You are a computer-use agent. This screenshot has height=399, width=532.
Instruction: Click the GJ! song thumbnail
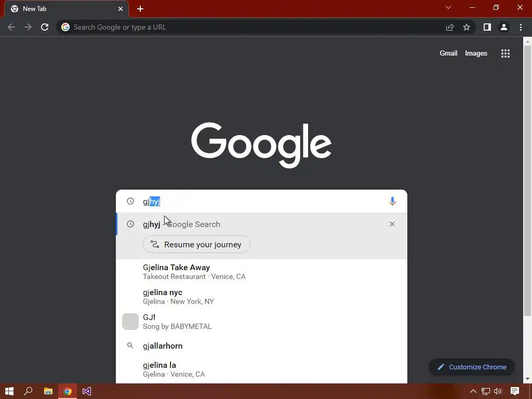(130, 322)
